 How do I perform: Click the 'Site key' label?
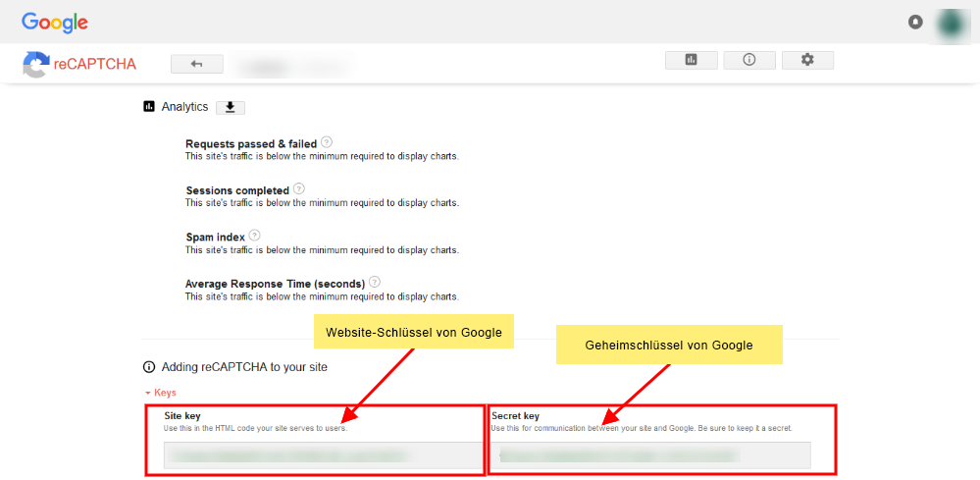[x=182, y=415]
